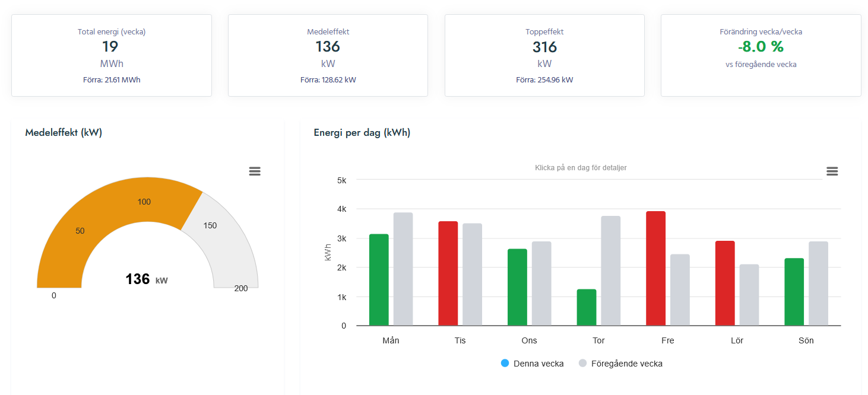This screenshot has height=395, width=868.
Task: Toggle the Föregående vecka series visibility
Action: (620, 363)
